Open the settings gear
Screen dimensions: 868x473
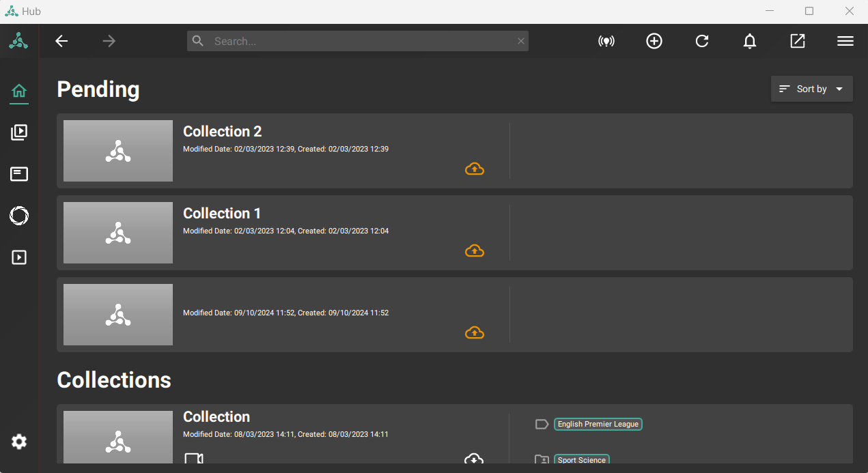click(x=19, y=442)
